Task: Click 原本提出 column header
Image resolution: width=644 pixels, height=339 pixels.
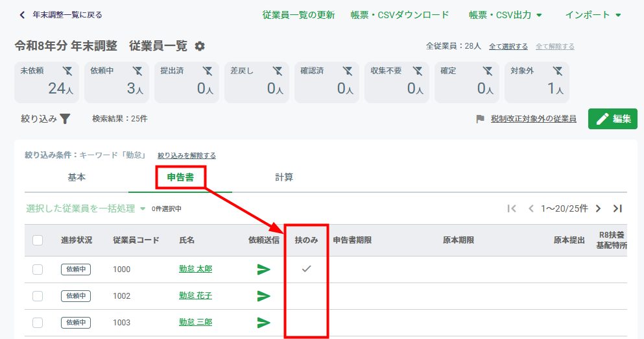Action: tap(569, 240)
